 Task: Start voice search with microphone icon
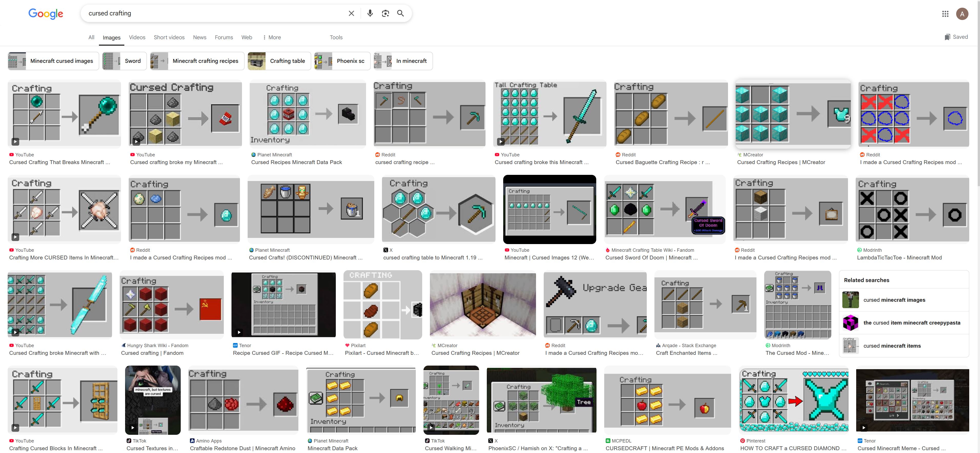[370, 13]
